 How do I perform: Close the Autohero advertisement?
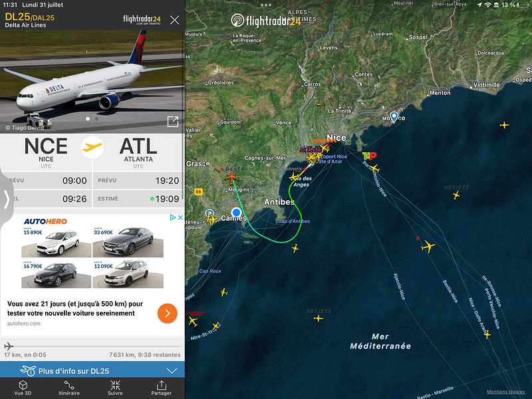click(180, 217)
